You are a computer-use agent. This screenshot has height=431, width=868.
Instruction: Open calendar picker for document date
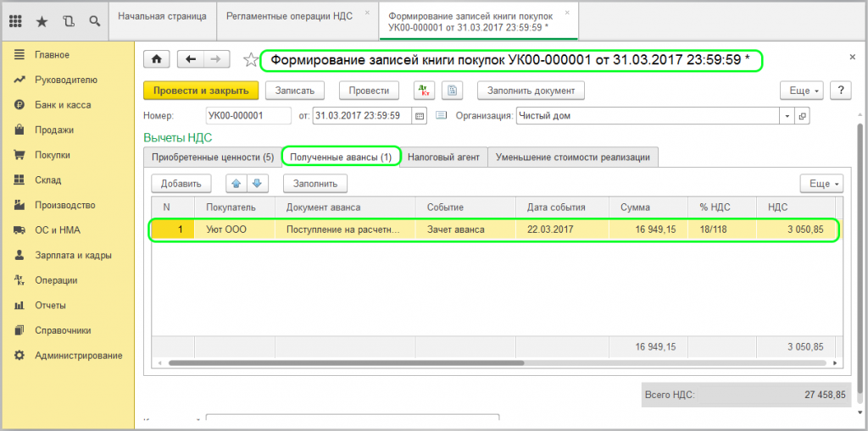click(x=419, y=116)
